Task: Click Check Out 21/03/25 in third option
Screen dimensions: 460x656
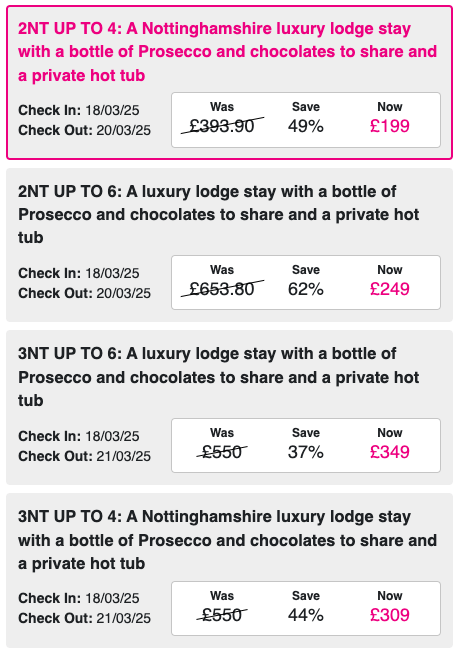Action: pyautogui.click(x=84, y=456)
